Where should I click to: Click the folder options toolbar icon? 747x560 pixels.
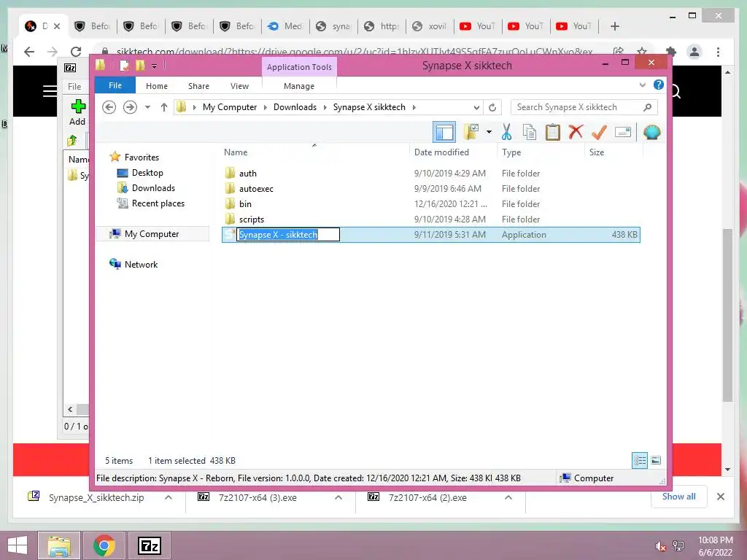[471, 132]
